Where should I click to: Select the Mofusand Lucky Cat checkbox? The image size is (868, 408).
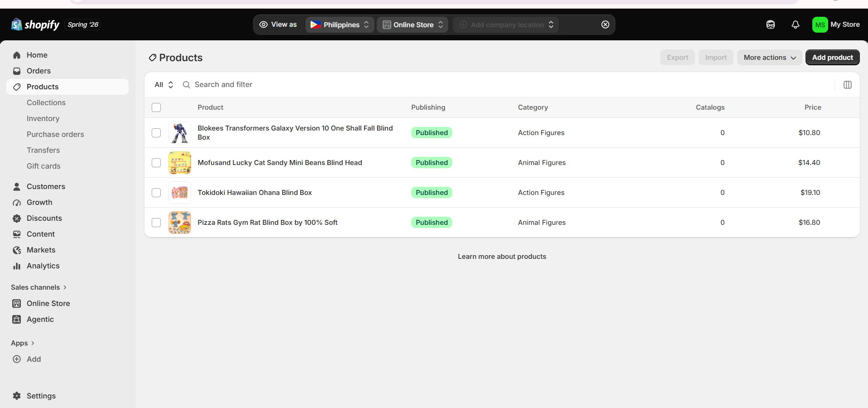(156, 163)
